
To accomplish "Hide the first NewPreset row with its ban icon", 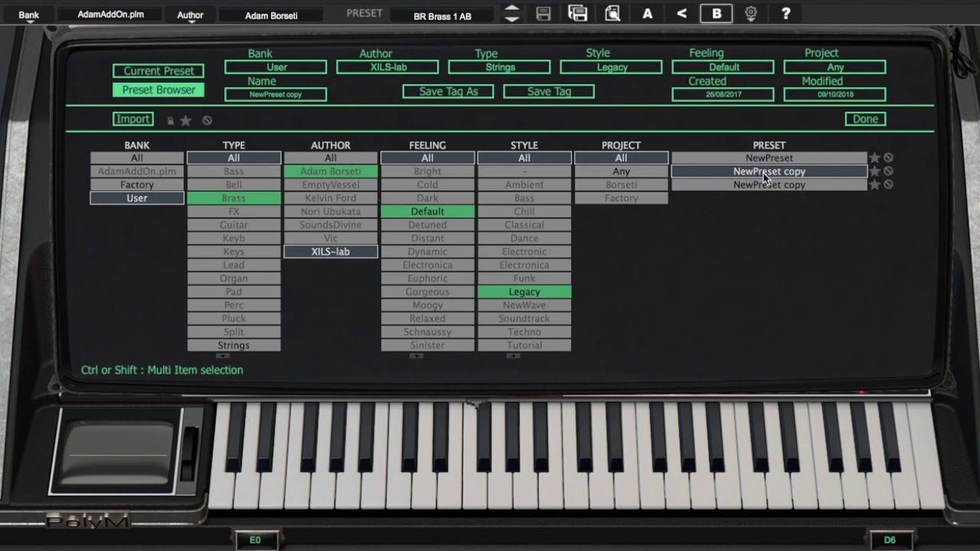I will point(888,158).
